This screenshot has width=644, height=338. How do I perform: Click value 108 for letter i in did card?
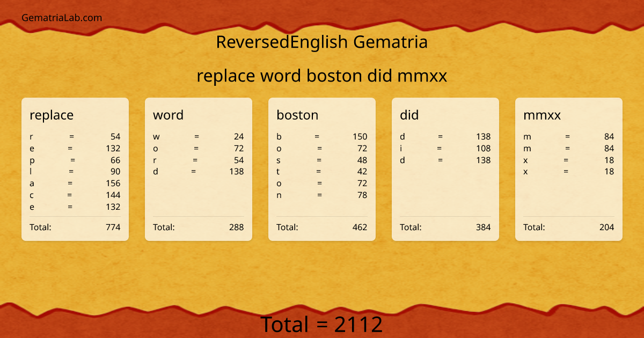[x=484, y=149]
